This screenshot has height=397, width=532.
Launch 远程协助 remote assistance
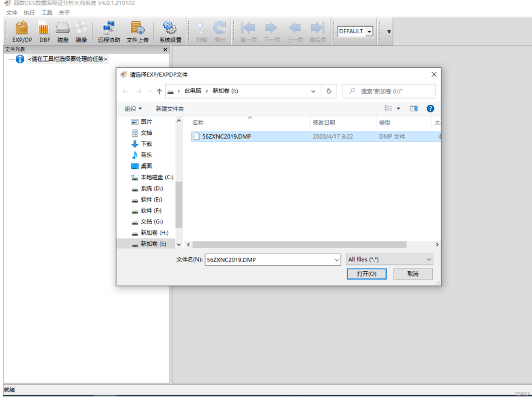(109, 31)
